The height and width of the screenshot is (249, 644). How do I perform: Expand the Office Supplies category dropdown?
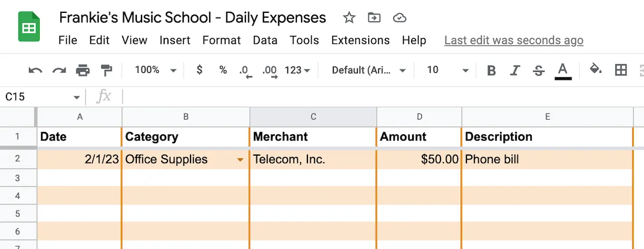tap(240, 160)
